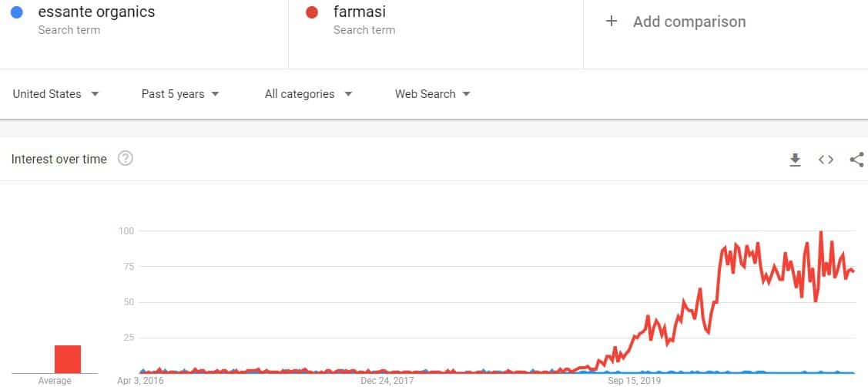868x387 pixels.
Task: Click the red dot next to farmasi
Action: [x=312, y=12]
